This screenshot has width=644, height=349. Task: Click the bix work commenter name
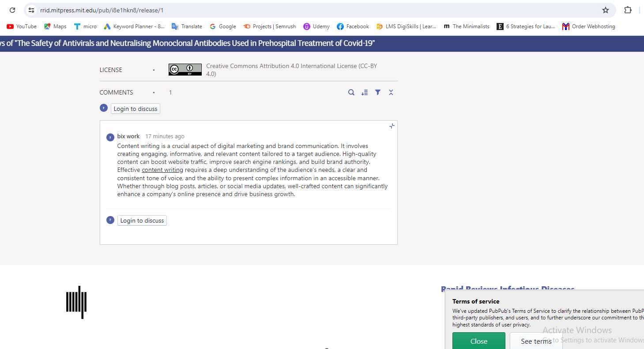coord(128,137)
